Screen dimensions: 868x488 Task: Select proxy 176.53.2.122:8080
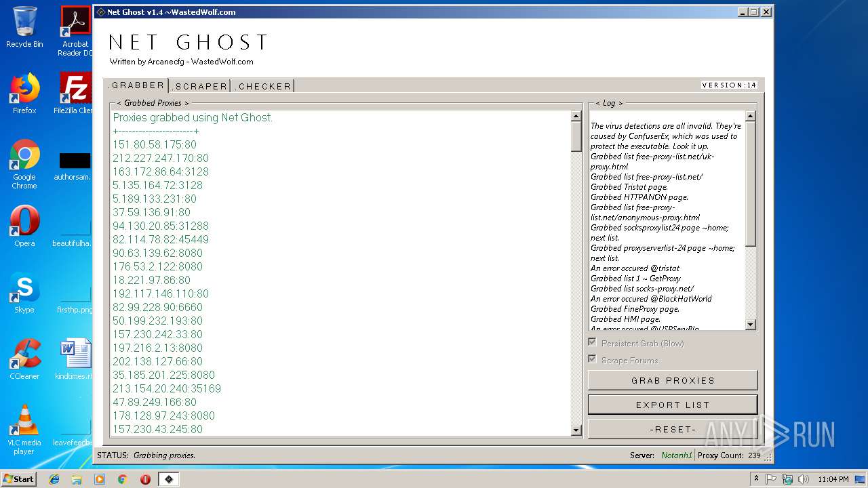point(157,266)
